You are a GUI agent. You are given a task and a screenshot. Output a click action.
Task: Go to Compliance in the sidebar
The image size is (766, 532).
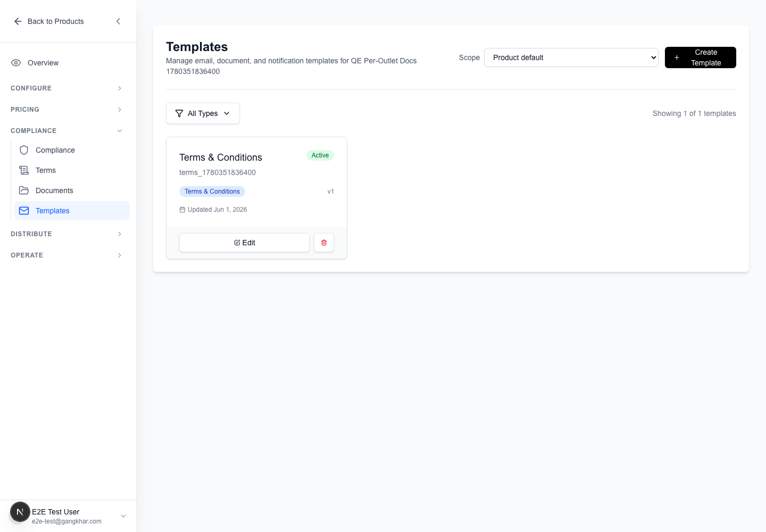click(72, 150)
